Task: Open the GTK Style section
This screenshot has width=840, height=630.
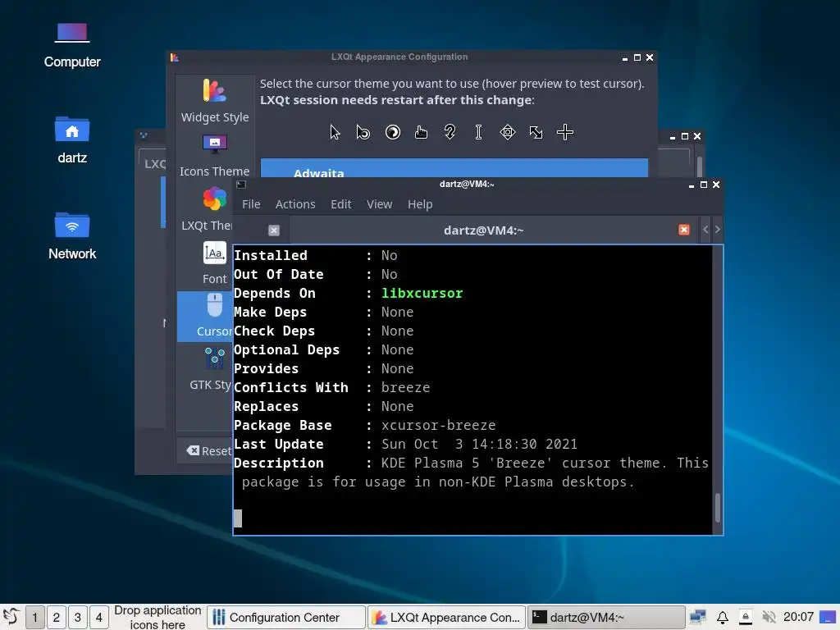Action: pos(209,370)
